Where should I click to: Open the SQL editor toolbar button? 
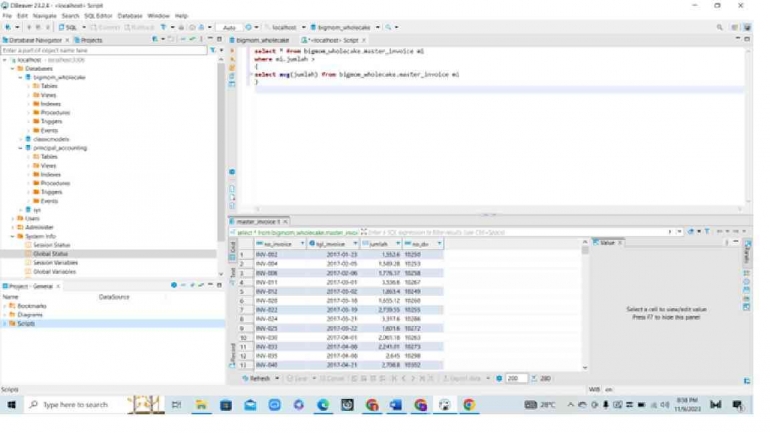(x=68, y=27)
